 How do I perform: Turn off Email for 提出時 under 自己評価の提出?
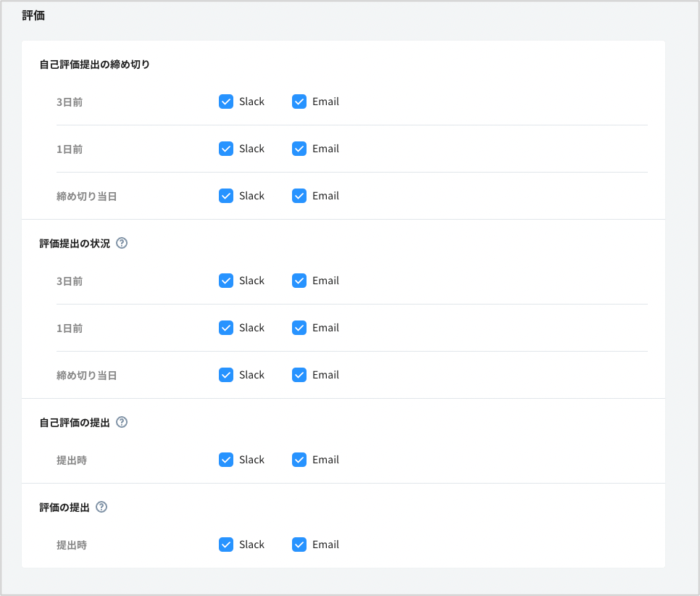[x=299, y=460]
